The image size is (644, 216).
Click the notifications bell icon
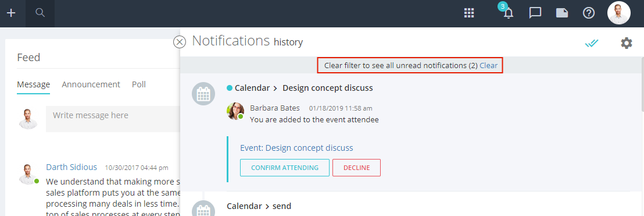[x=509, y=13]
